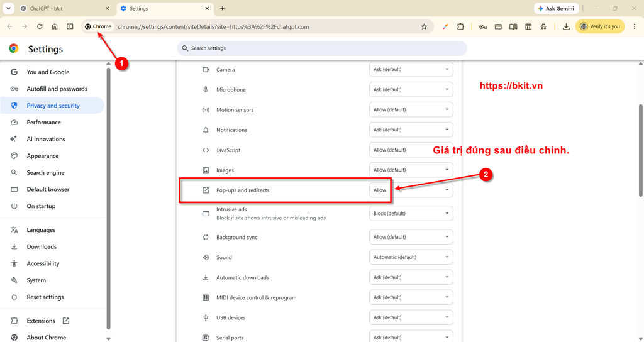
Task: Open the reading mode book icon
Action: tap(513, 26)
